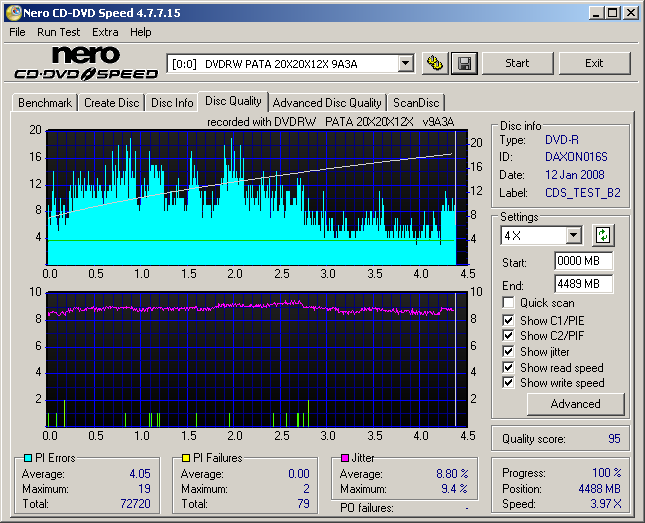Image resolution: width=645 pixels, height=523 pixels.
Task: Click the save floppy disk icon
Action: point(464,63)
